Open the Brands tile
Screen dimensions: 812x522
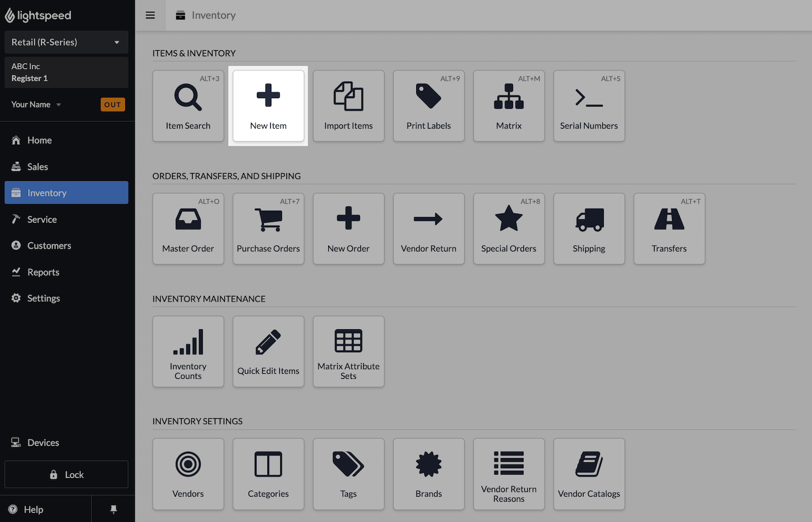(x=429, y=474)
